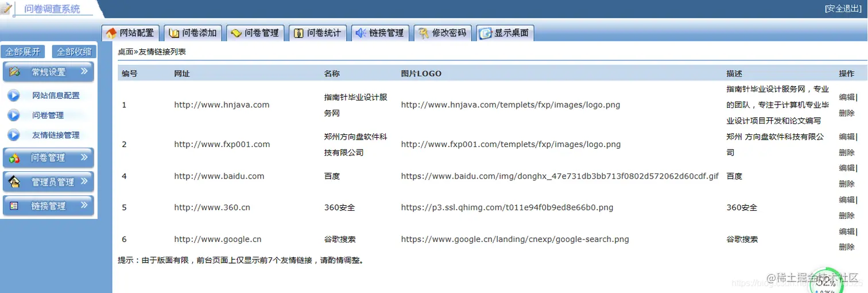Open sidebar sub-item 问卷管理 under 常规设置
The width and height of the screenshot is (868, 293).
[x=48, y=115]
